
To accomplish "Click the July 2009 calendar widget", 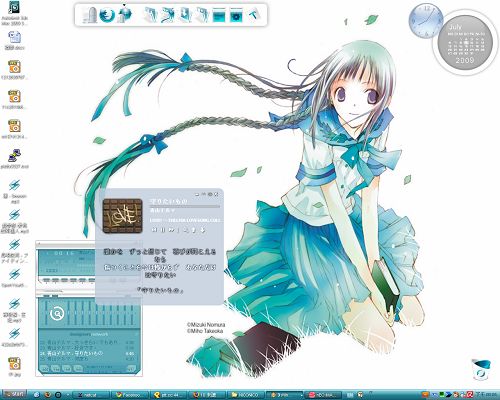I will (465, 43).
